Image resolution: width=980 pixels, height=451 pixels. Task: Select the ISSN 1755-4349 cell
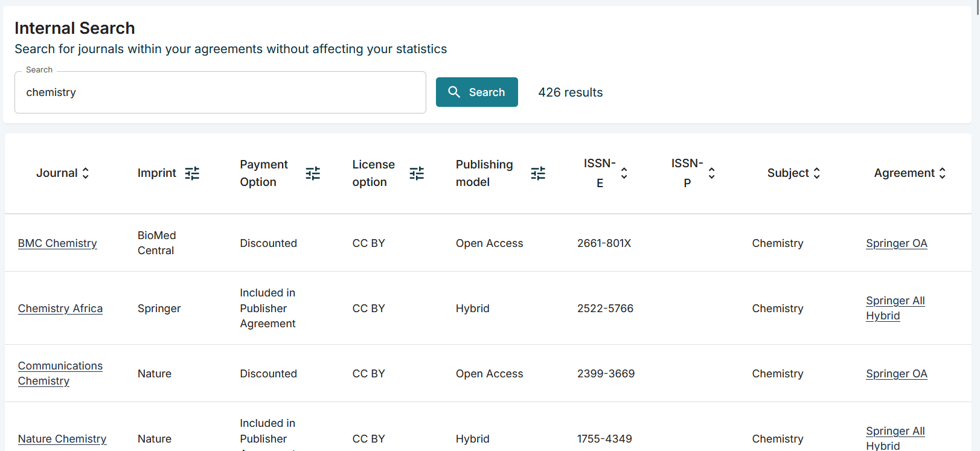pos(604,439)
